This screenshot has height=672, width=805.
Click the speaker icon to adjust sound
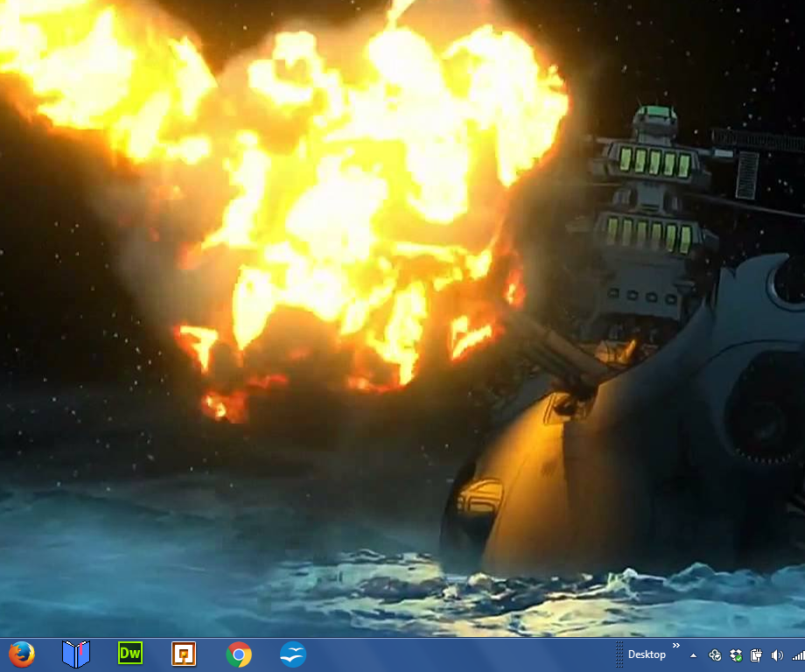pyautogui.click(x=777, y=654)
